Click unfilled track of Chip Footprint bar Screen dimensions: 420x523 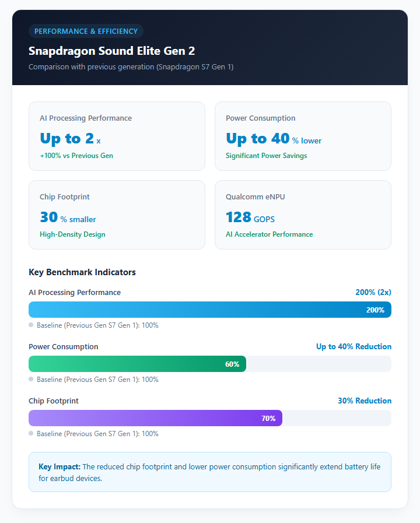point(337,418)
